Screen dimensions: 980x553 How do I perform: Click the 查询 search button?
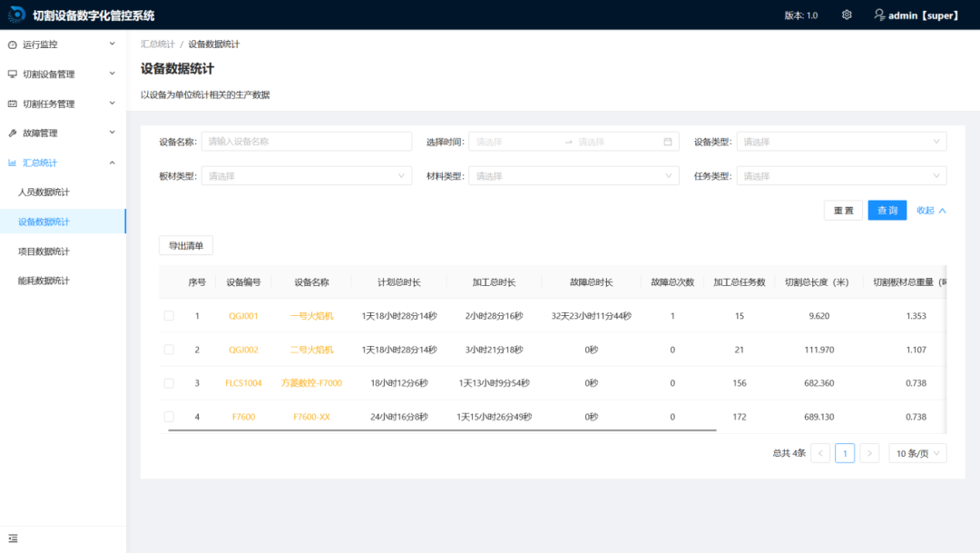pyautogui.click(x=887, y=210)
